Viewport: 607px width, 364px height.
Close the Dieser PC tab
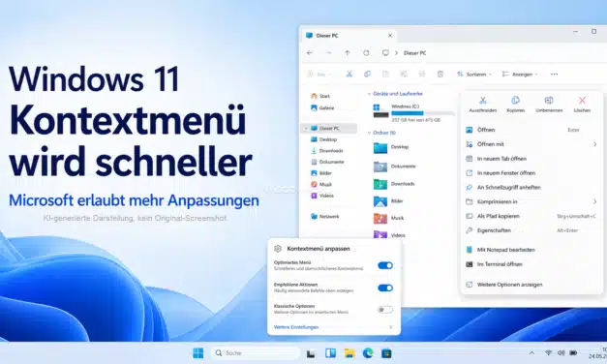click(390, 36)
